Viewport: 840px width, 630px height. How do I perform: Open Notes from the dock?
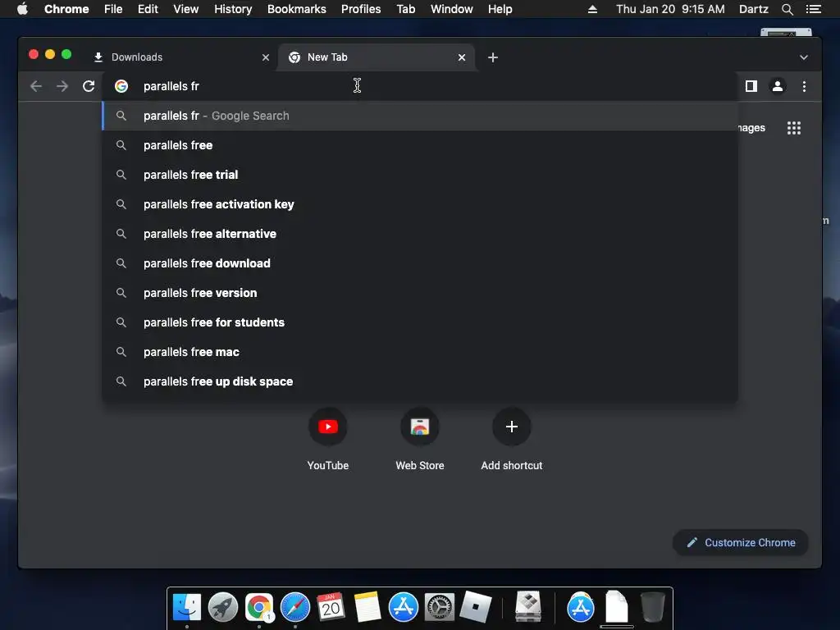pyautogui.click(x=367, y=608)
